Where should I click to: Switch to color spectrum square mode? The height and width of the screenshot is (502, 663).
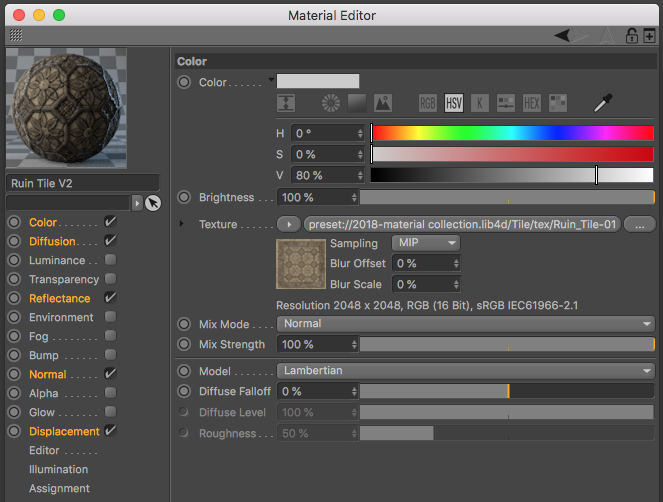tap(357, 103)
